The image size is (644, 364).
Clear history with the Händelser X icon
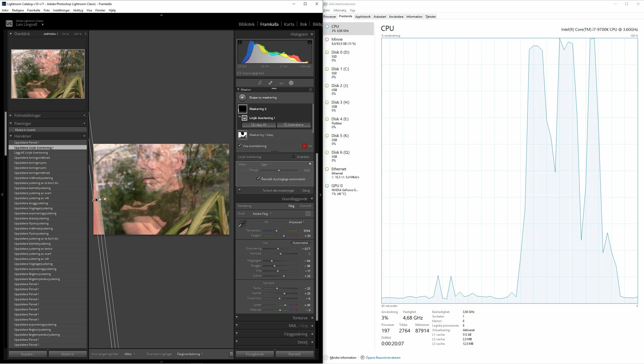pos(84,136)
